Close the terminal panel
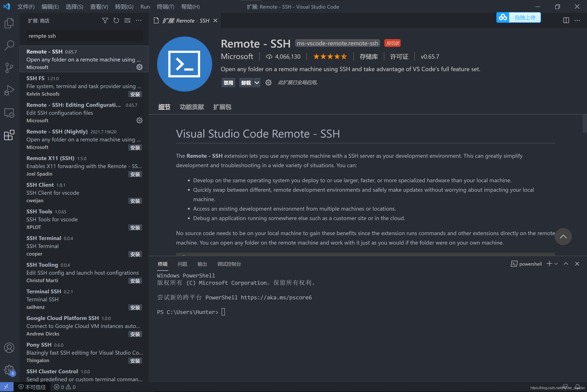 pyautogui.click(x=577, y=264)
